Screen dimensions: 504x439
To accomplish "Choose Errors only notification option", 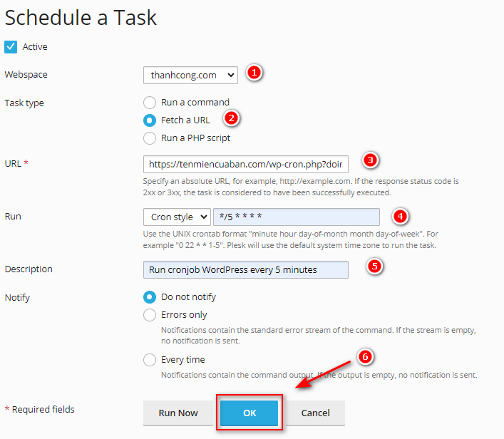I will coord(150,315).
